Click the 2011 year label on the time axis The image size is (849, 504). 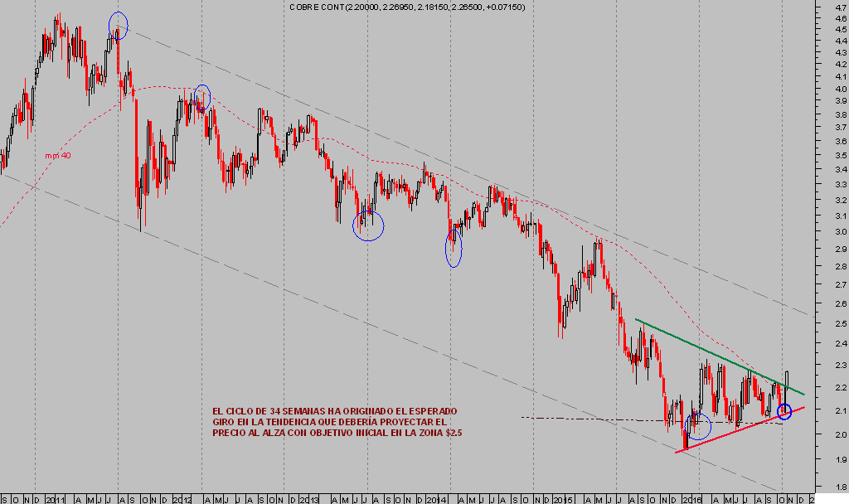click(x=56, y=499)
